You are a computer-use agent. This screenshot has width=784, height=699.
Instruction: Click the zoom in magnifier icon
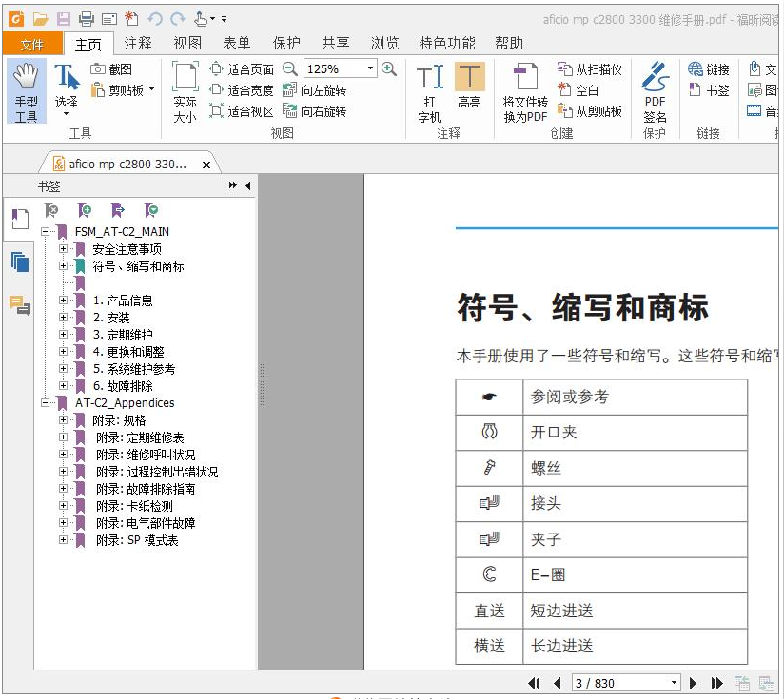coord(389,69)
